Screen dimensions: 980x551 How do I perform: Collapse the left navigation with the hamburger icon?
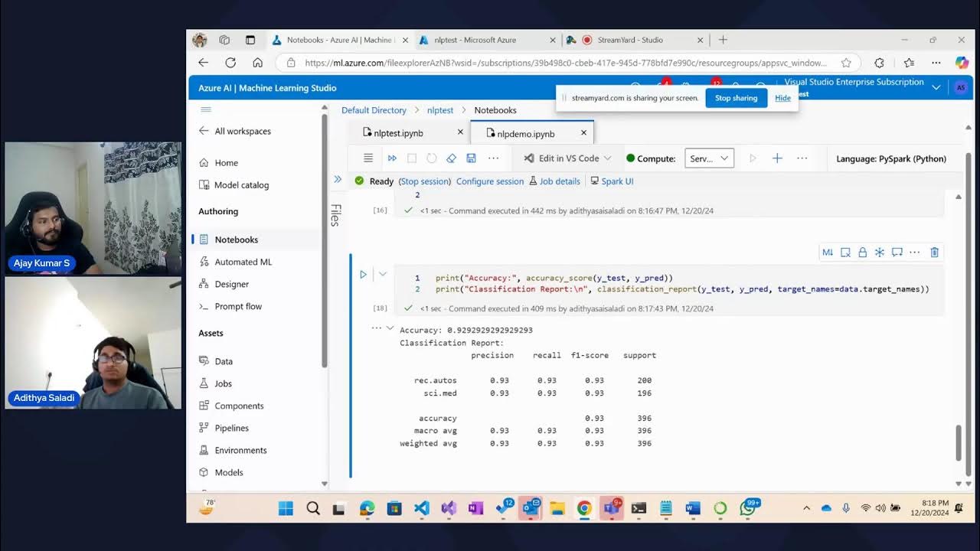click(x=205, y=109)
